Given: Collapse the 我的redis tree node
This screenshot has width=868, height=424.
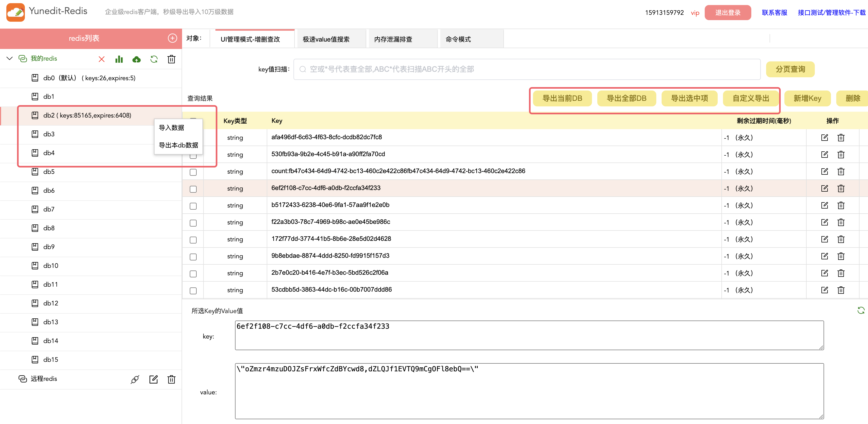Looking at the screenshot, I should tap(10, 58).
